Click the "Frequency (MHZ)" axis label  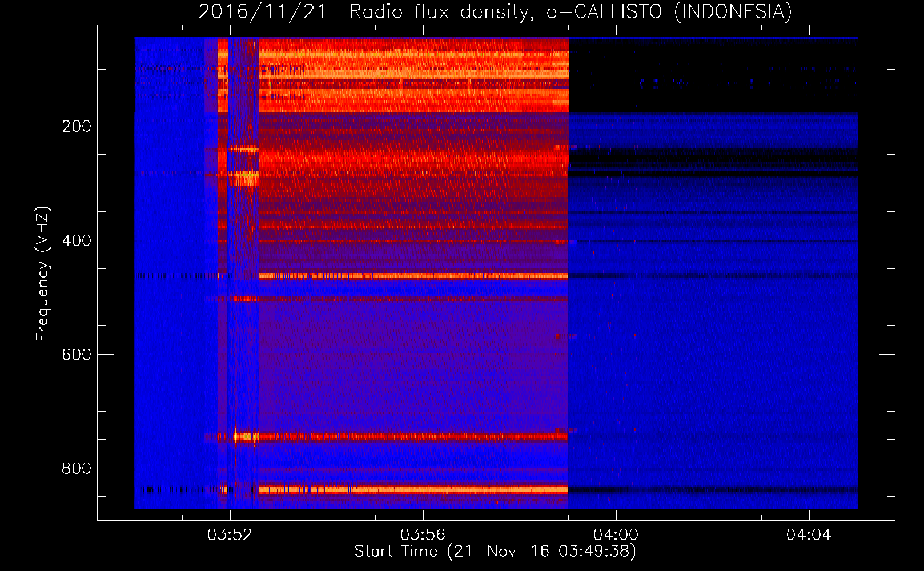[x=43, y=274]
